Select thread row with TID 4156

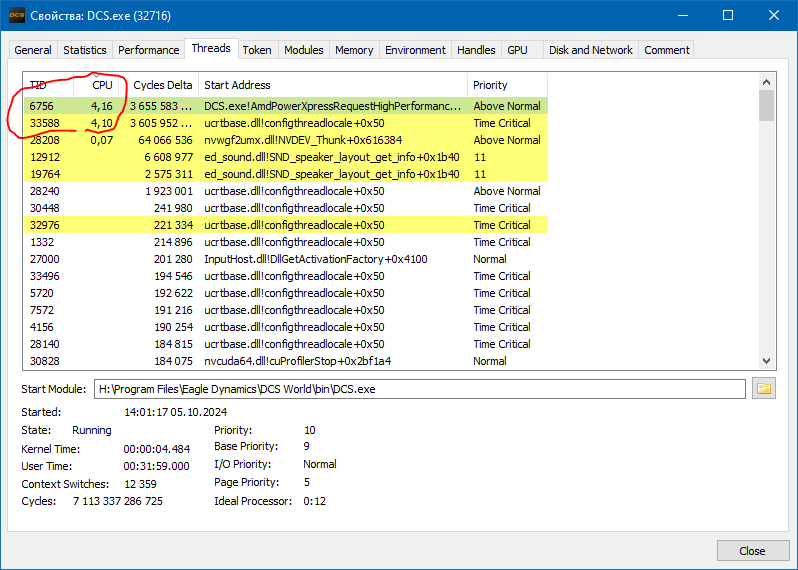[286, 327]
